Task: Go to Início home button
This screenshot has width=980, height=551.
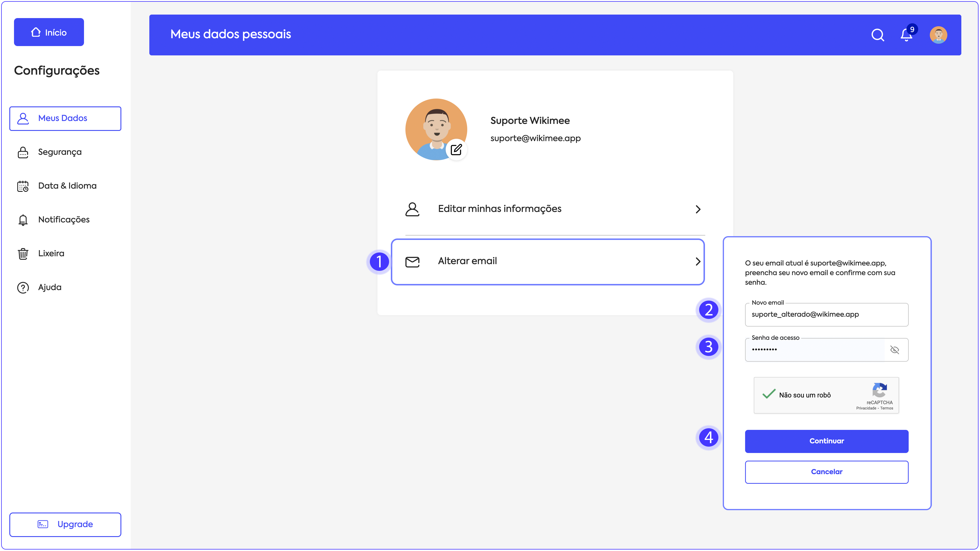Action: pyautogui.click(x=49, y=32)
